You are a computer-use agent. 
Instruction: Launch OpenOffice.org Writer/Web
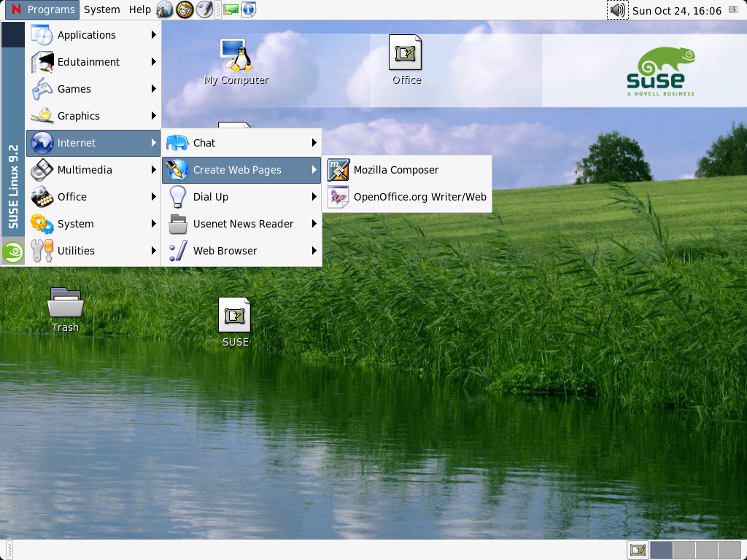407,197
